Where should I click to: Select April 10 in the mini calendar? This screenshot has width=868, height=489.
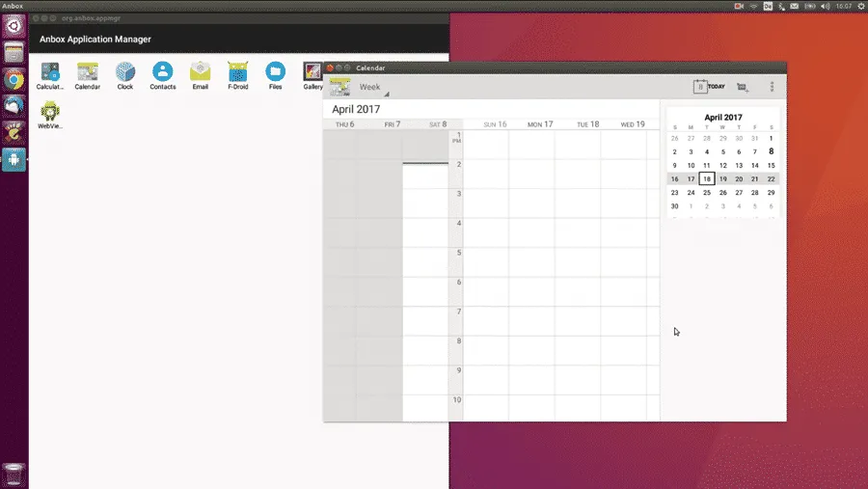coord(691,166)
